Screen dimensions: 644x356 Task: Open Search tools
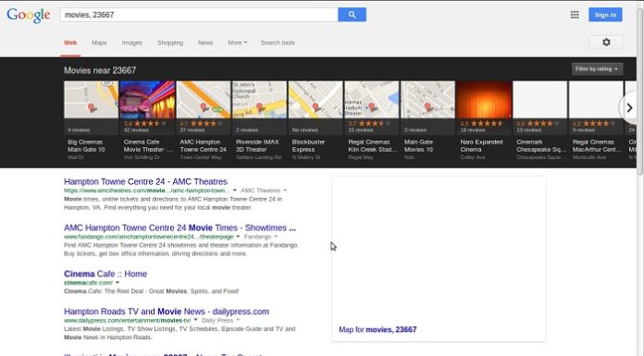pyautogui.click(x=278, y=43)
